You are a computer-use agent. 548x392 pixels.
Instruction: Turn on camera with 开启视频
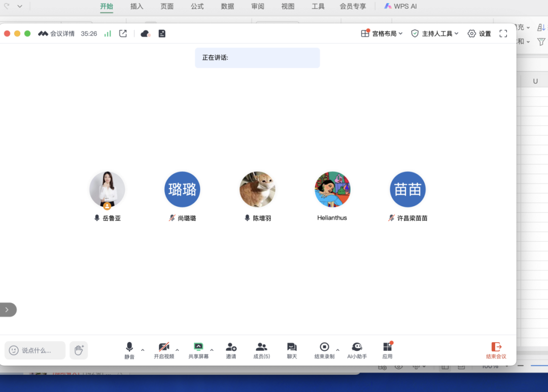(164, 350)
